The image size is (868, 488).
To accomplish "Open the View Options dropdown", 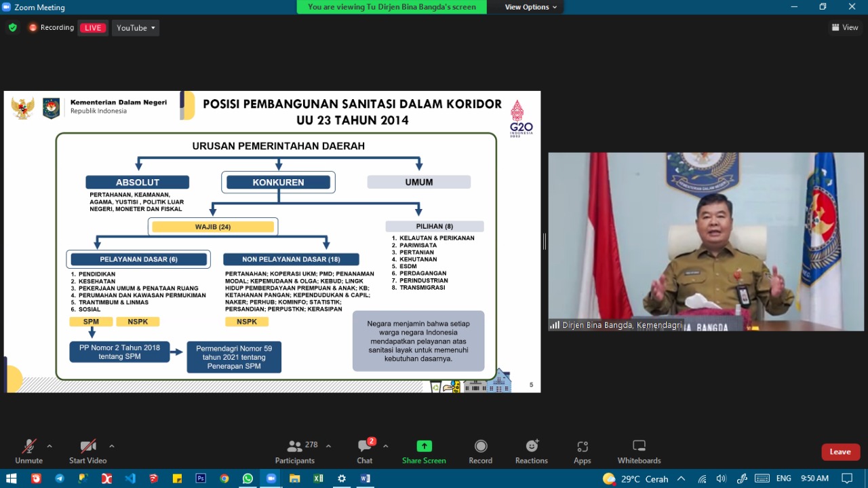I will (x=530, y=7).
